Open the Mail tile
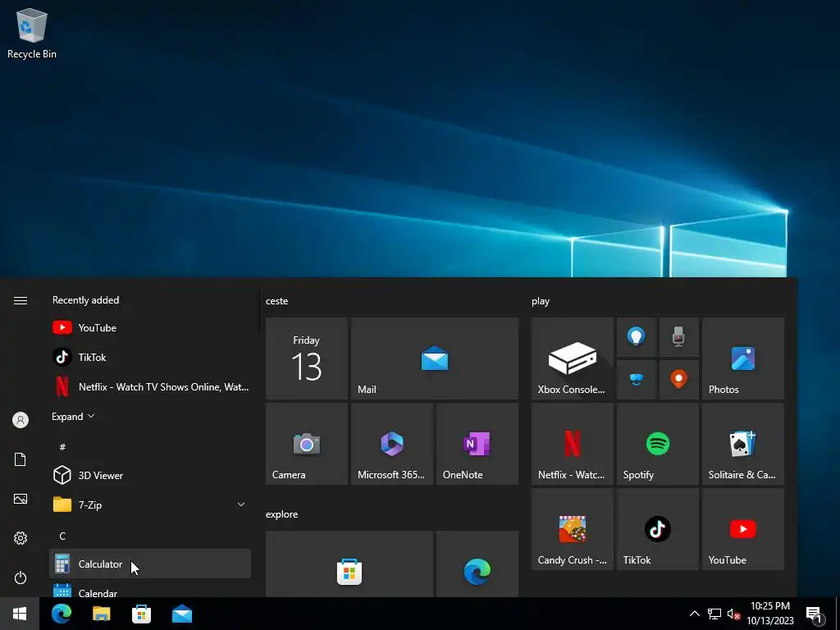 click(435, 358)
